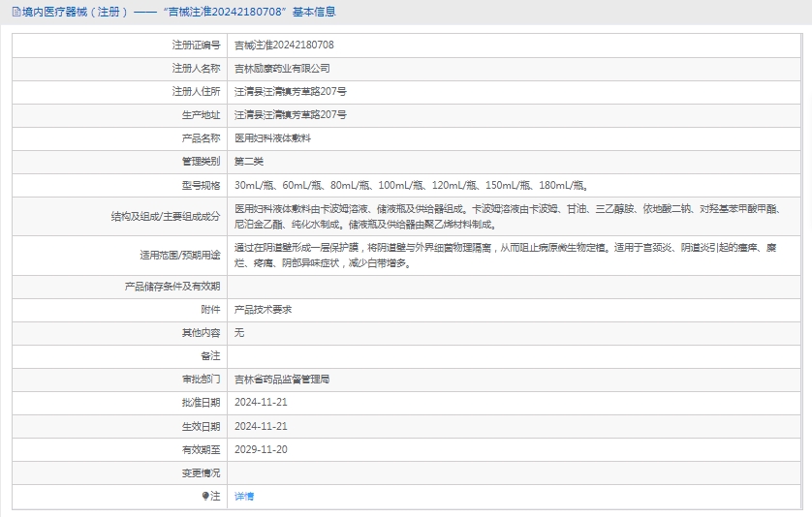The image size is (812, 517).
Task: Click the 变更情况 row label
Action: tap(201, 472)
